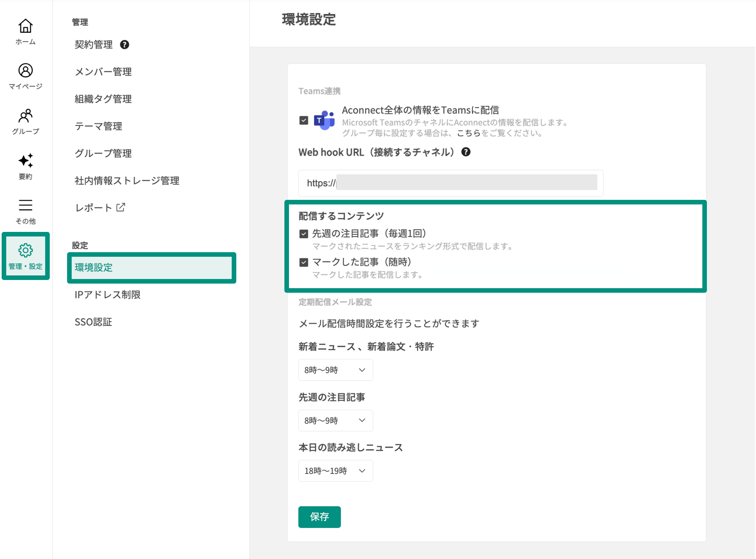Open 先週の注目記事 delivery time dropdown
Viewport: 756px width, 559px height.
tap(335, 420)
